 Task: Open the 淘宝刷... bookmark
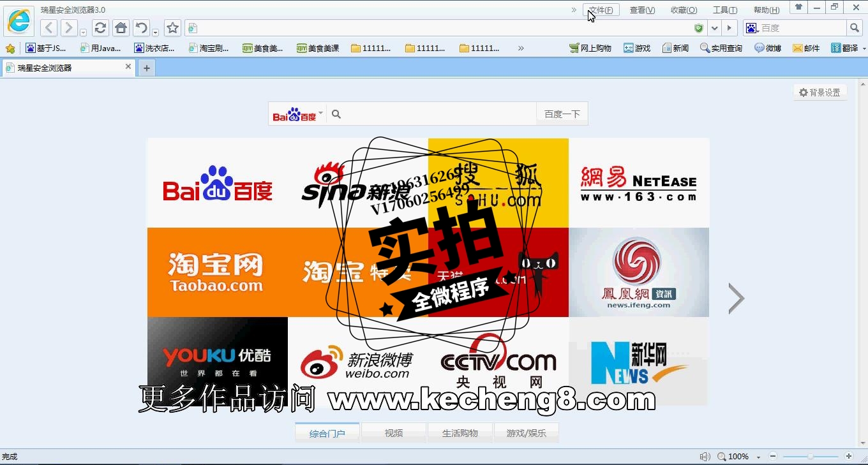(209, 48)
